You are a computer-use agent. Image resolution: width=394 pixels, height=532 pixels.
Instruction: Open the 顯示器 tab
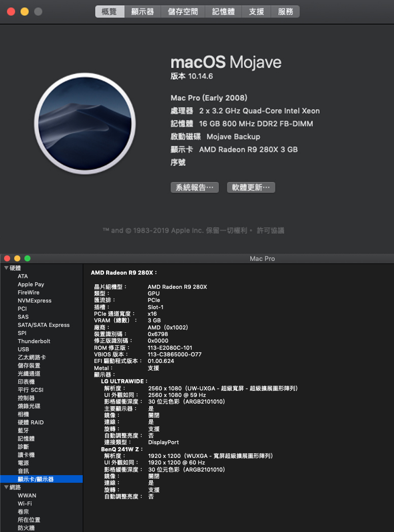[x=143, y=12]
